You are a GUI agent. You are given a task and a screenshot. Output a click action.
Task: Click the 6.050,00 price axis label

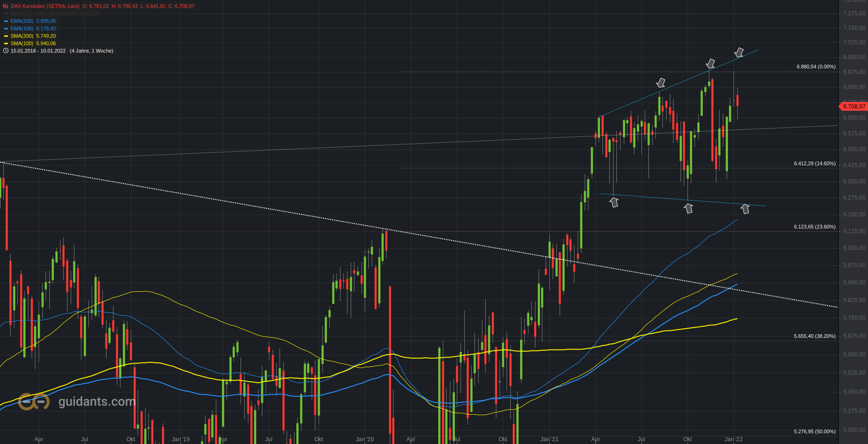pyautogui.click(x=854, y=248)
